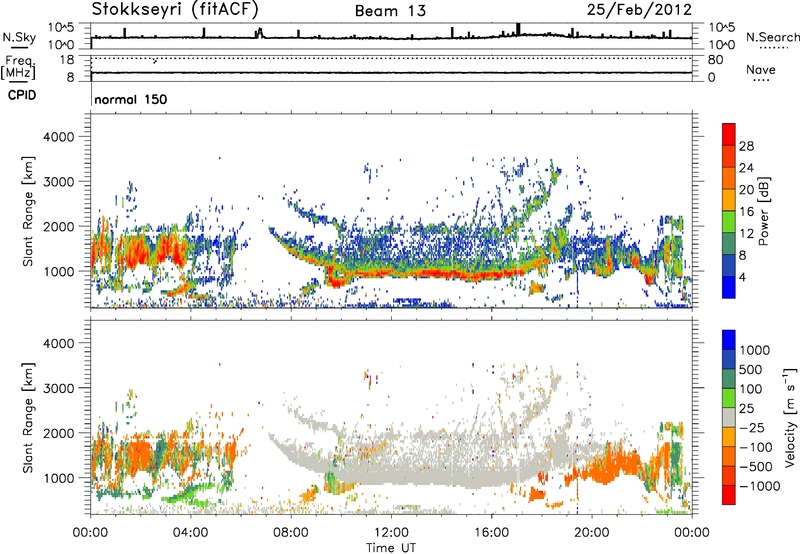Select the "20:00" time tick label

[591, 533]
